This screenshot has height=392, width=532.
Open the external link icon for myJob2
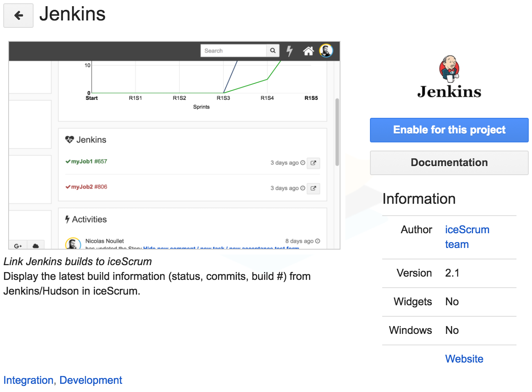(x=313, y=188)
